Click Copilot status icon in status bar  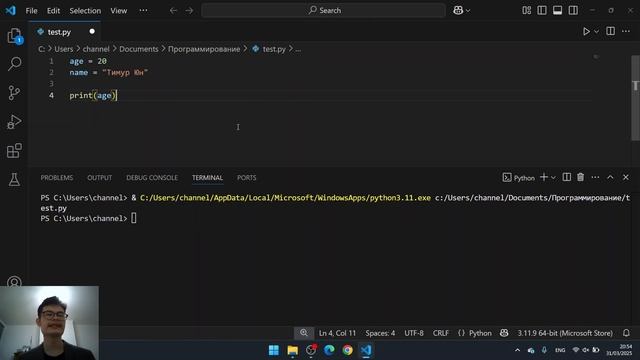(504, 333)
